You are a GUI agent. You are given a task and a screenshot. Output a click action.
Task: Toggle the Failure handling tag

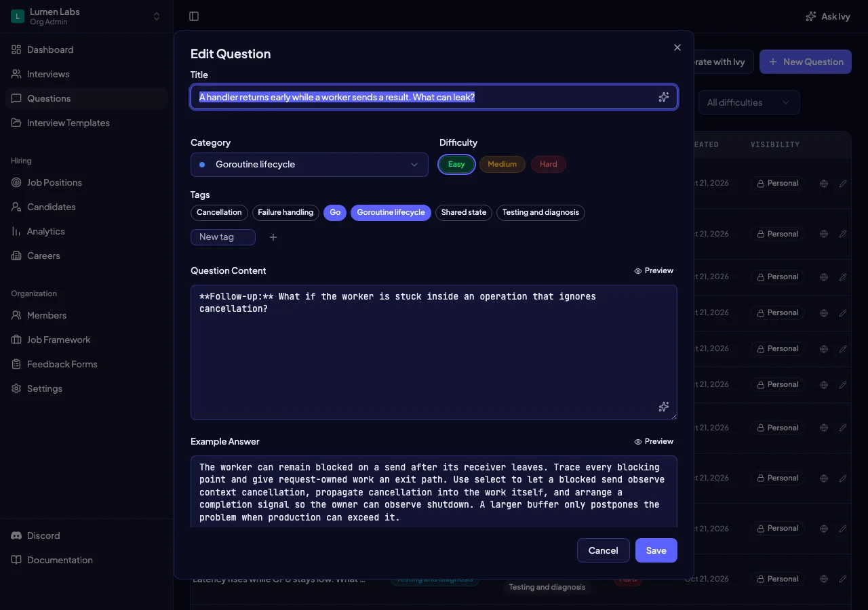pyautogui.click(x=285, y=213)
